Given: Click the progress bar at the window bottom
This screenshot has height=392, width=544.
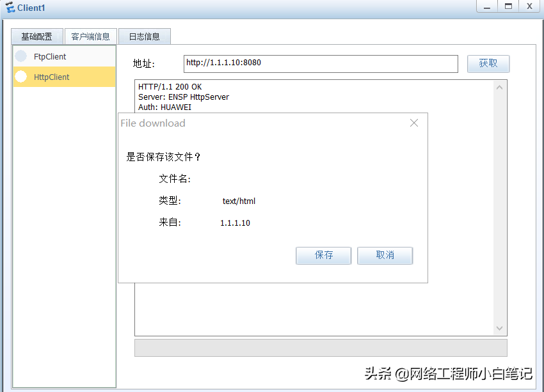Looking at the screenshot, I should (x=320, y=347).
